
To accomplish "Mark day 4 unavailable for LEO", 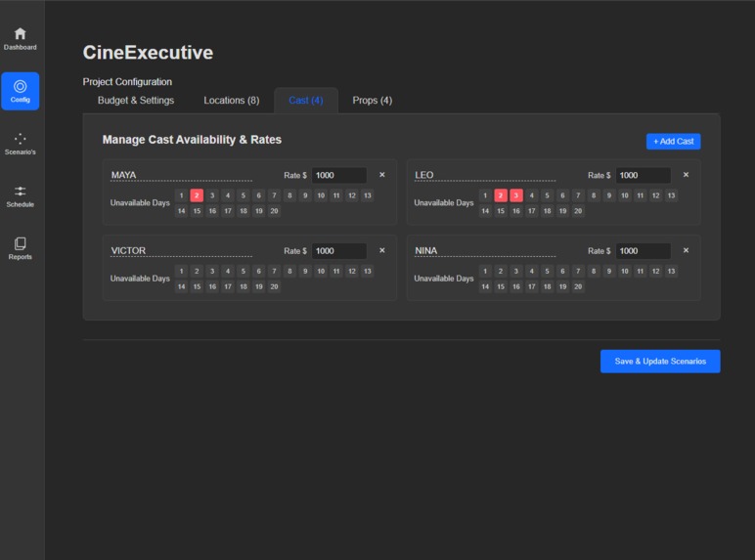I will click(x=532, y=195).
